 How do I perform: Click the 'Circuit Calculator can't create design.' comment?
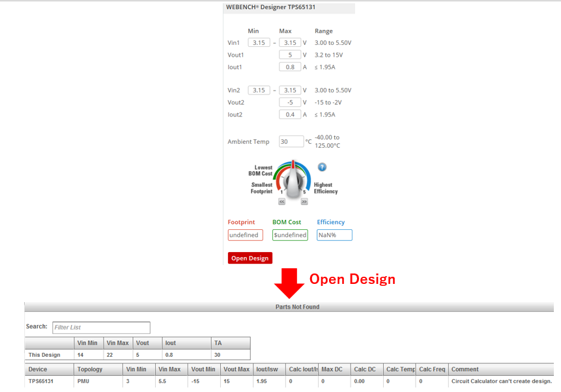click(502, 382)
